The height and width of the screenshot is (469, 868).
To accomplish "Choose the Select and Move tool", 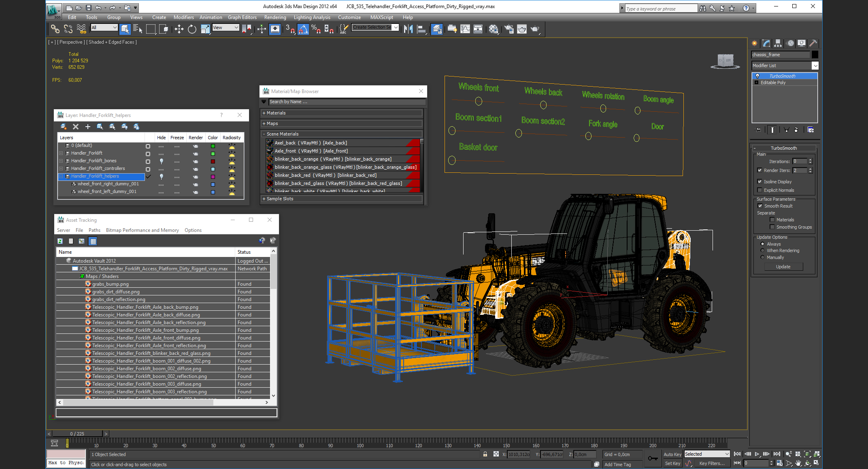I will [x=179, y=29].
